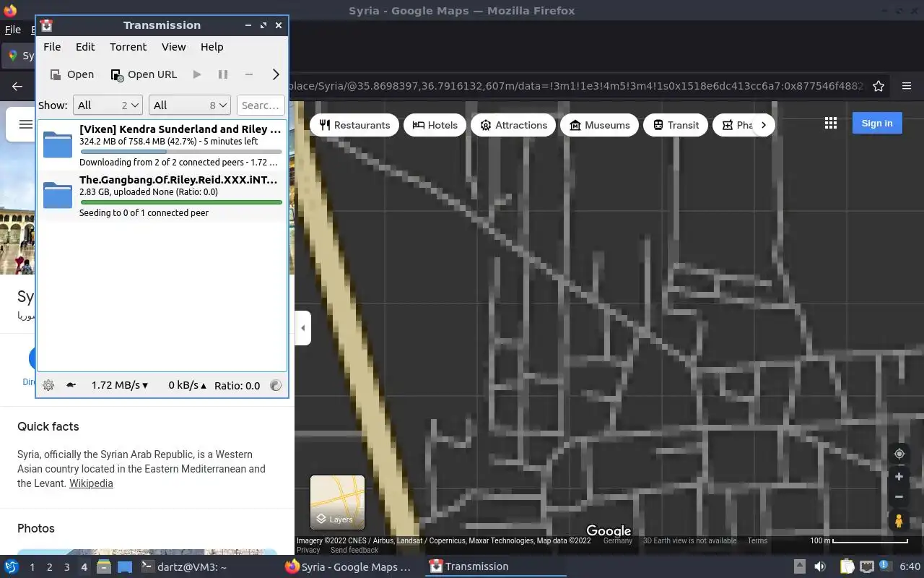This screenshot has height=578, width=924.
Task: Click the Start torrent play icon
Action: [197, 74]
